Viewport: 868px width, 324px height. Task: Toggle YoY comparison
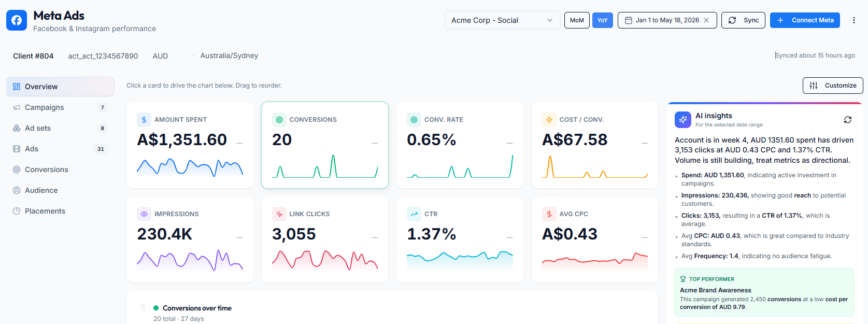[x=602, y=20]
